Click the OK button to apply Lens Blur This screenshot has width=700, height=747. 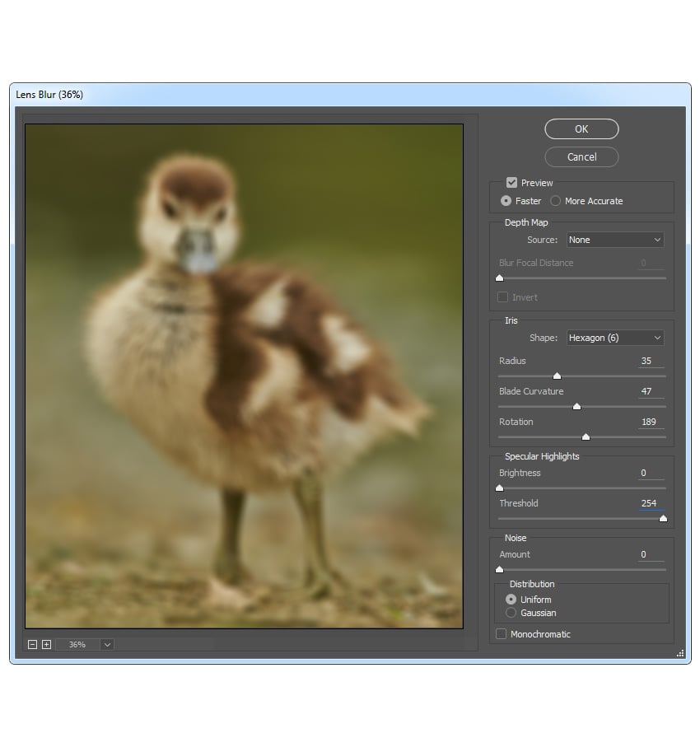click(581, 128)
